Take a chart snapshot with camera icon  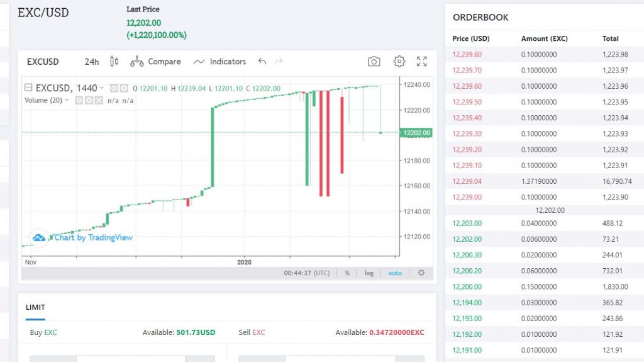pos(374,62)
